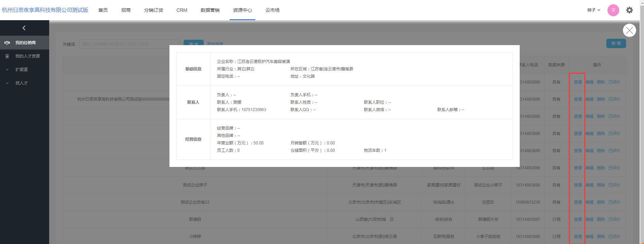Click 查看 in the 郭德纲 row
Screen dimensions: 644x244
[x=578, y=219]
